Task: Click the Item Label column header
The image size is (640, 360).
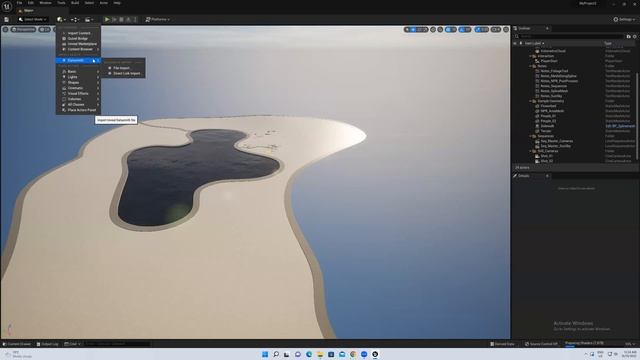Action: point(534,43)
